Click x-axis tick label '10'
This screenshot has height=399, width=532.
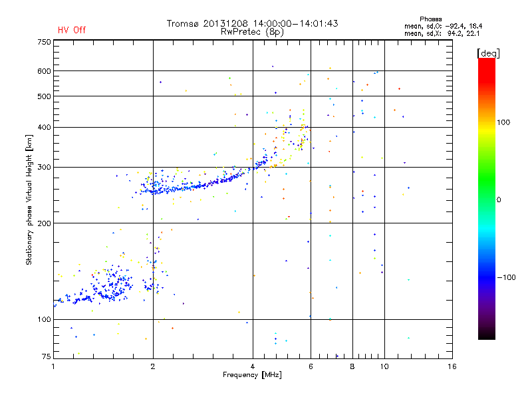[384, 366]
